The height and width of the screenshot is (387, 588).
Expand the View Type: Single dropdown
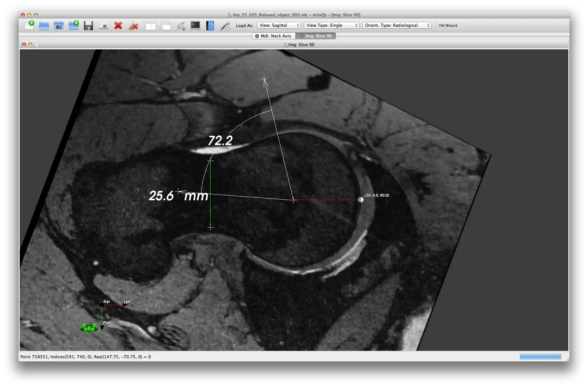(332, 25)
